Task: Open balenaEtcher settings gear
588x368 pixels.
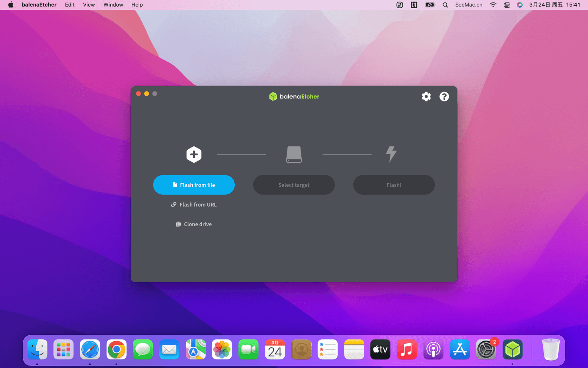Action: point(426,96)
